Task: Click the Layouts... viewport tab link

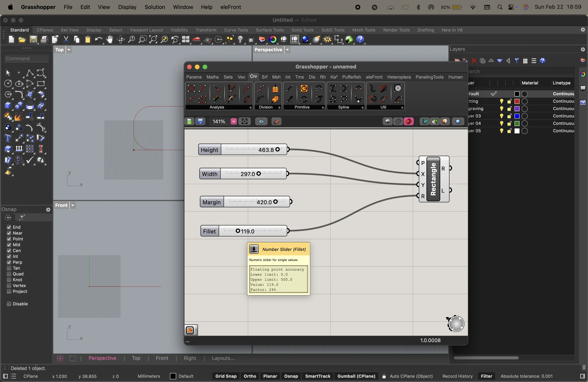Action: (x=223, y=358)
